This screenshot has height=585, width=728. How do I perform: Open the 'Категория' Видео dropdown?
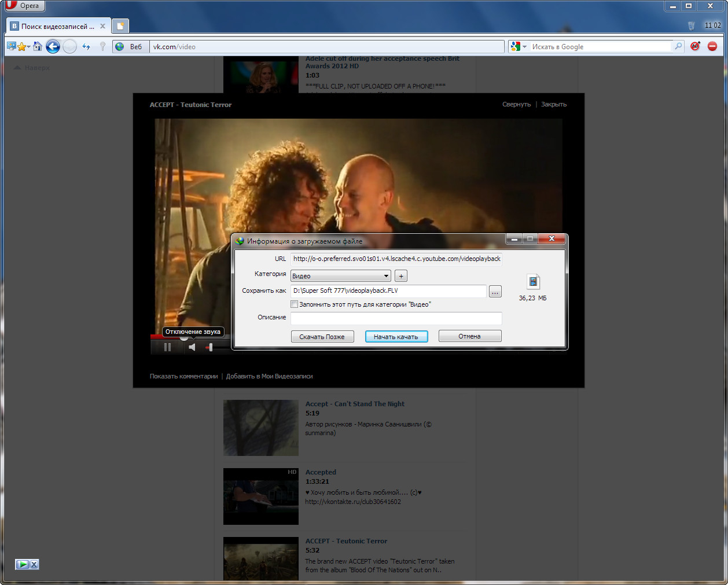click(x=340, y=276)
